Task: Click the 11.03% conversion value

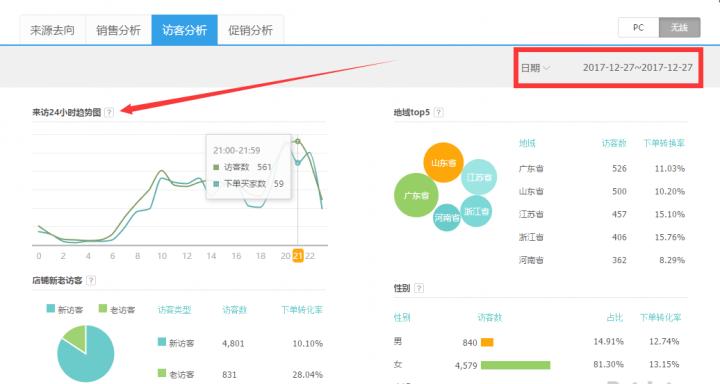Action: click(x=670, y=169)
